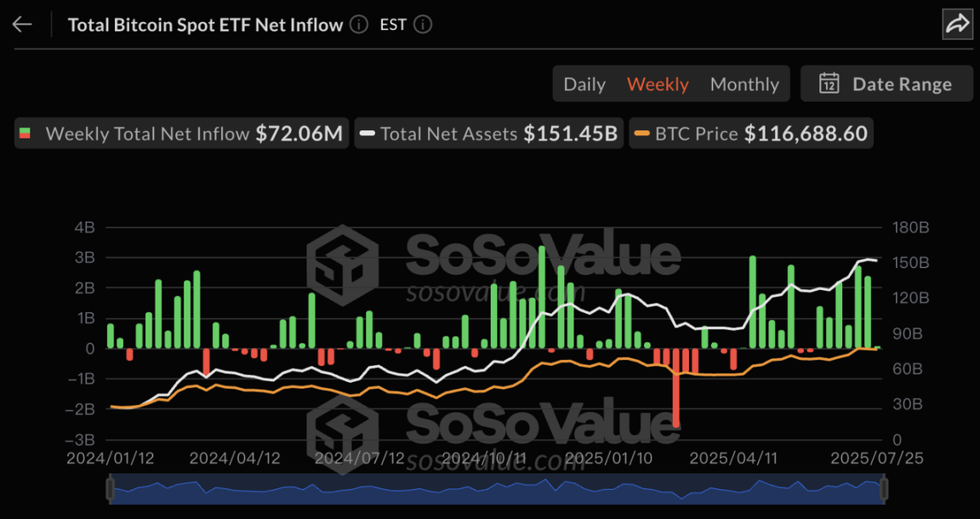Open the Date Range picker
Image resolution: width=980 pixels, height=519 pixels.
[x=887, y=83]
